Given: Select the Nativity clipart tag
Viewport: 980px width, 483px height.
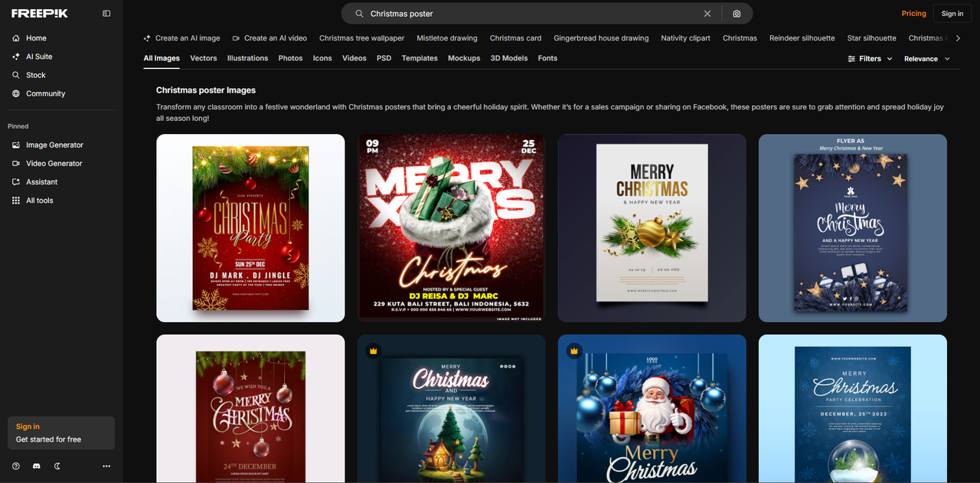Looking at the screenshot, I should 686,38.
